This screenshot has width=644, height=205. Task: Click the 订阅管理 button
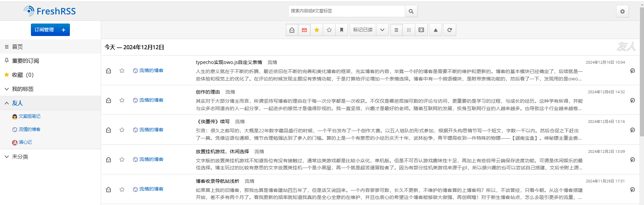[44, 30]
